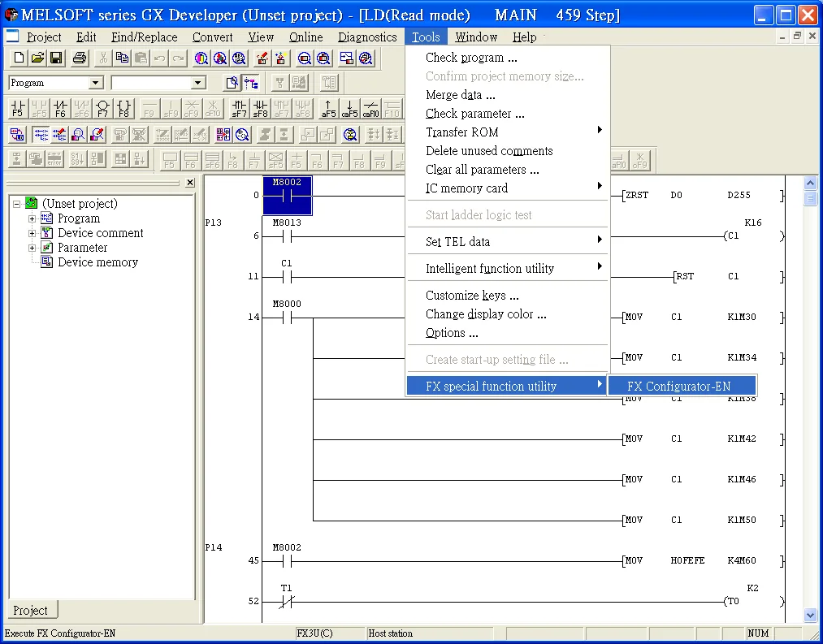The image size is (823, 644).
Task: Click the Print icon
Action: pos(80,58)
